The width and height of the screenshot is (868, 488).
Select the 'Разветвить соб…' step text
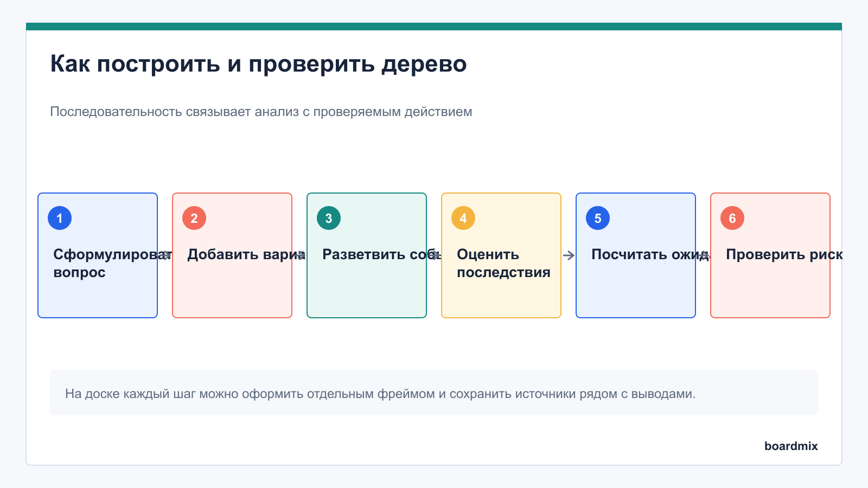coord(381,254)
